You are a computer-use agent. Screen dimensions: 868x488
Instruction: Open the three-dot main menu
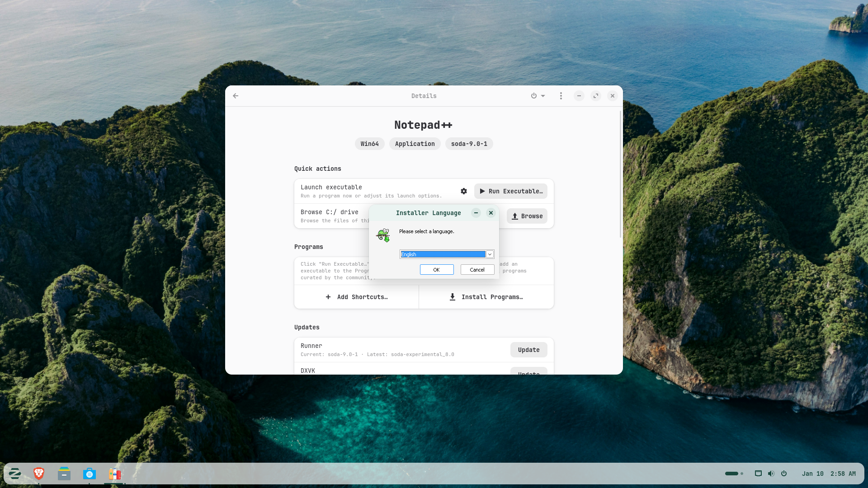point(561,96)
